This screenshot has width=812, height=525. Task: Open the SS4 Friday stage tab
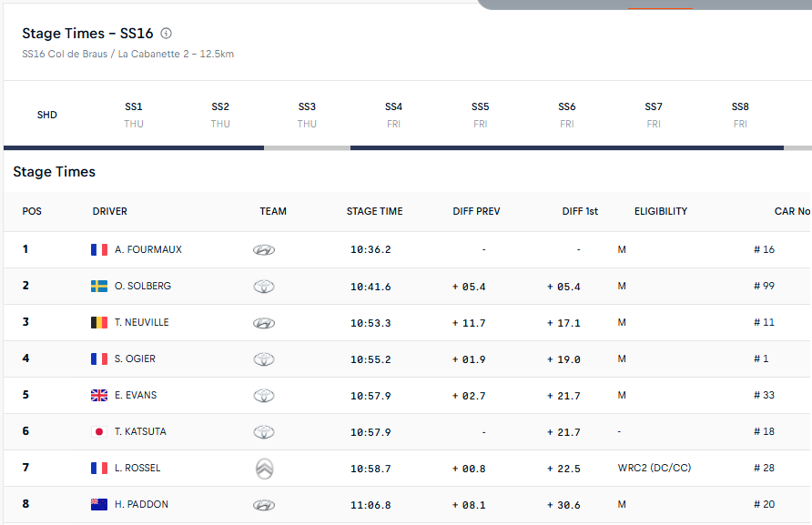pyautogui.click(x=393, y=115)
